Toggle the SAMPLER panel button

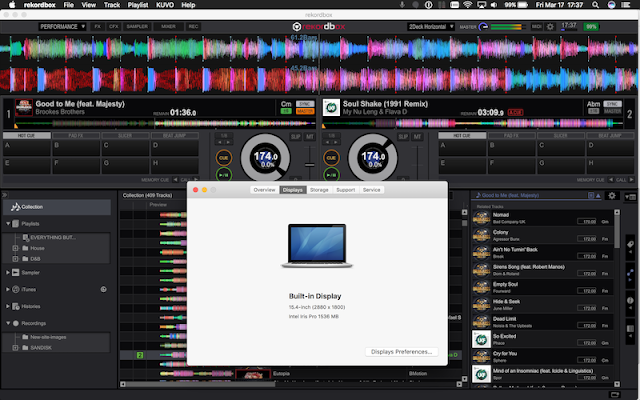[x=137, y=27]
